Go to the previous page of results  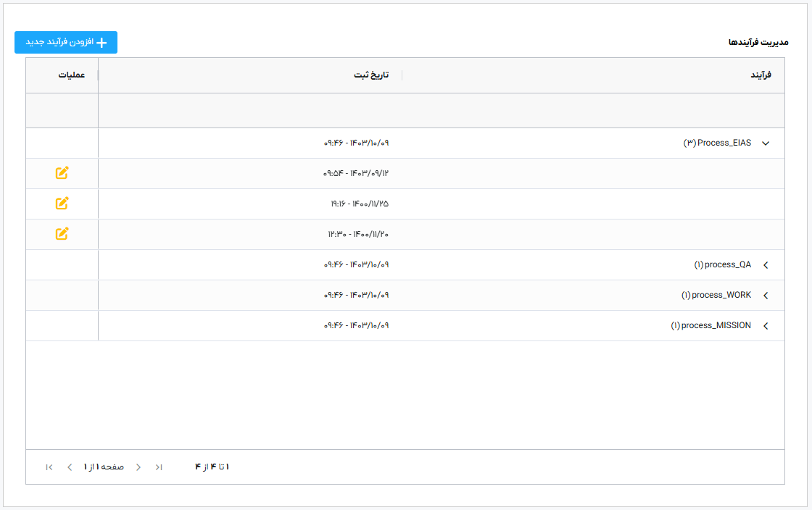(x=138, y=467)
